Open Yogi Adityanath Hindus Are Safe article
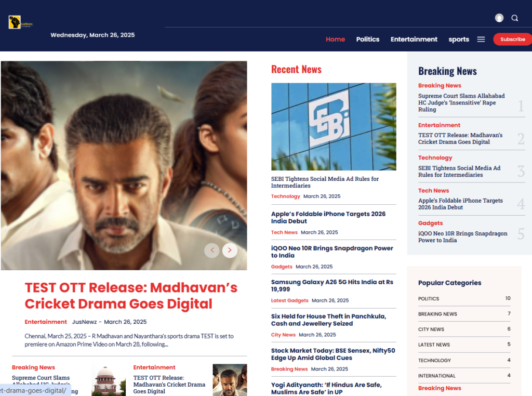 click(x=326, y=389)
